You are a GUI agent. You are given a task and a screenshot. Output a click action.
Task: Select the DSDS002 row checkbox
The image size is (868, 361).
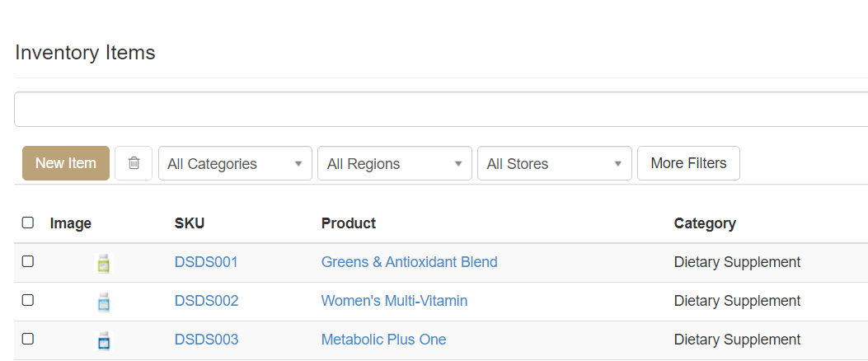click(28, 300)
